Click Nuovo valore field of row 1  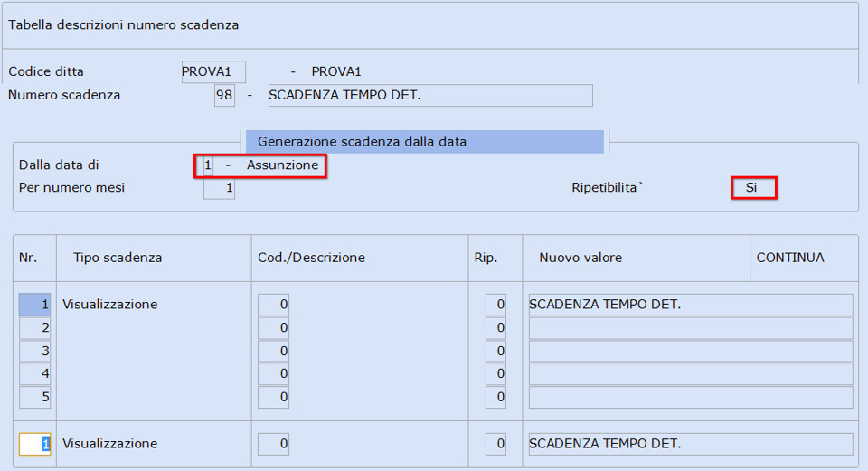point(691,305)
